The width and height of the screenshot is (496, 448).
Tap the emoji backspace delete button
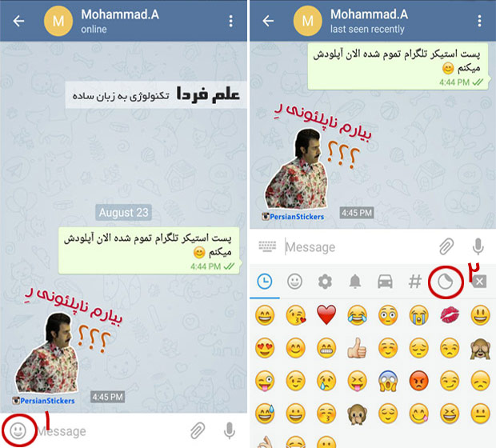[x=479, y=282]
